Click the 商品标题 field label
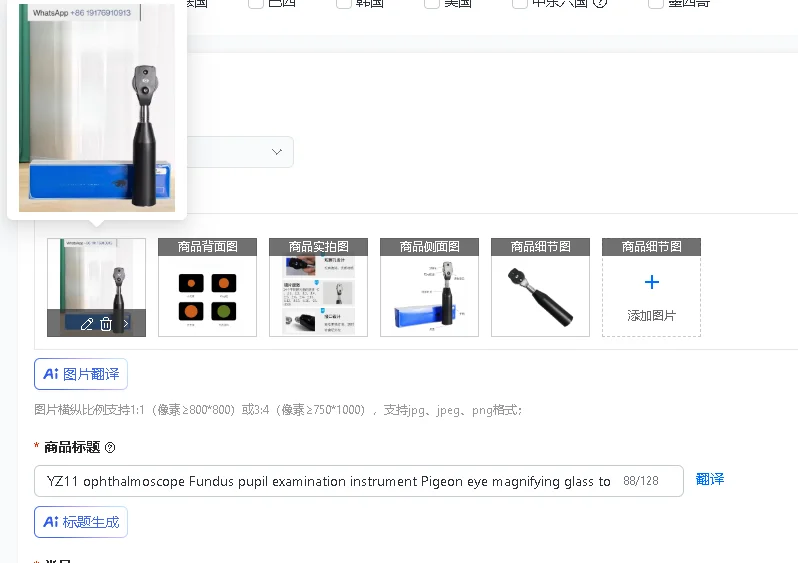 [x=72, y=447]
